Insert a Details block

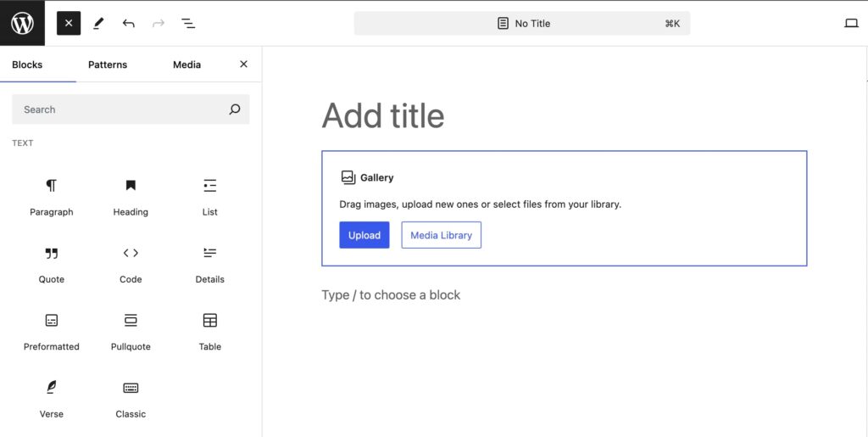pyautogui.click(x=210, y=265)
